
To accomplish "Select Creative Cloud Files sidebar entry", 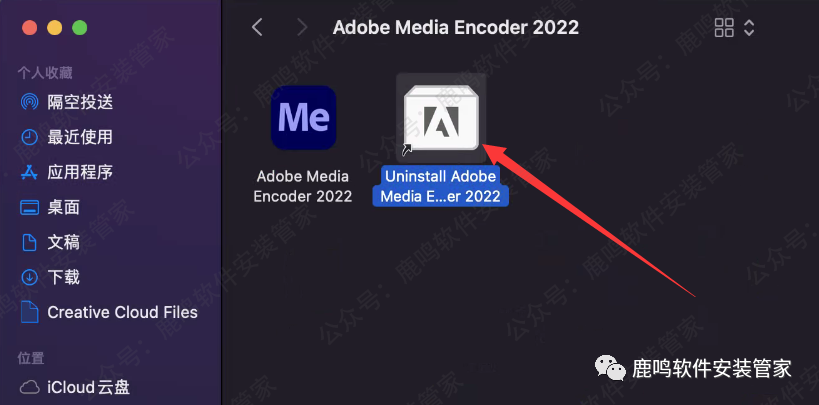I will (109, 312).
